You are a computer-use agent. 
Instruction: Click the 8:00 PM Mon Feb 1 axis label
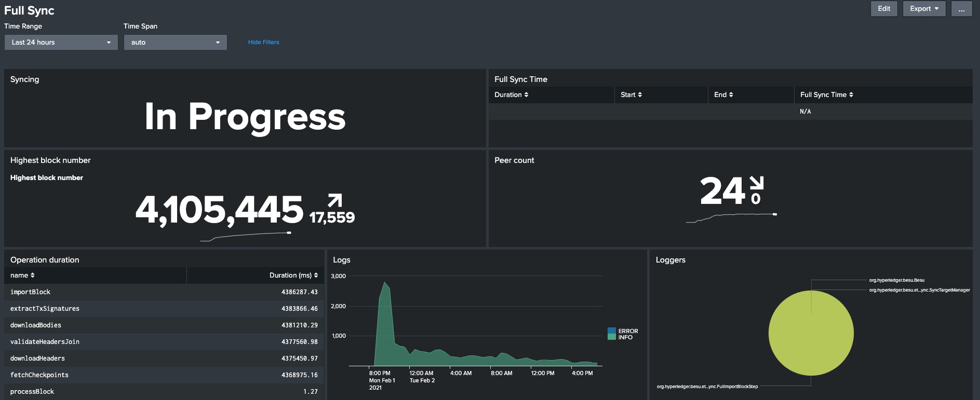point(382,380)
